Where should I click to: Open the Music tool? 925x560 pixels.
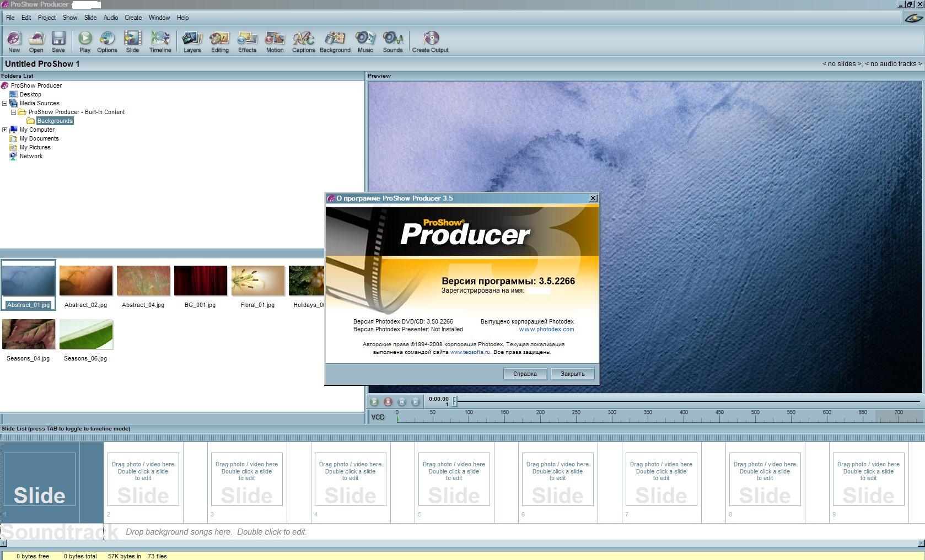[365, 41]
